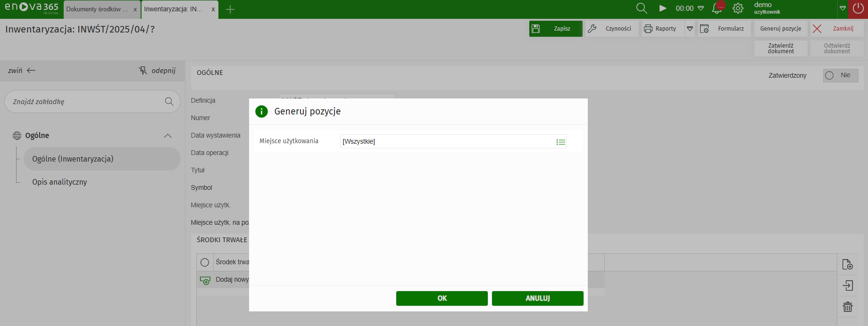Screen dimensions: 868x326
Task: Collapse the Ogólne section chevron
Action: tap(167, 136)
